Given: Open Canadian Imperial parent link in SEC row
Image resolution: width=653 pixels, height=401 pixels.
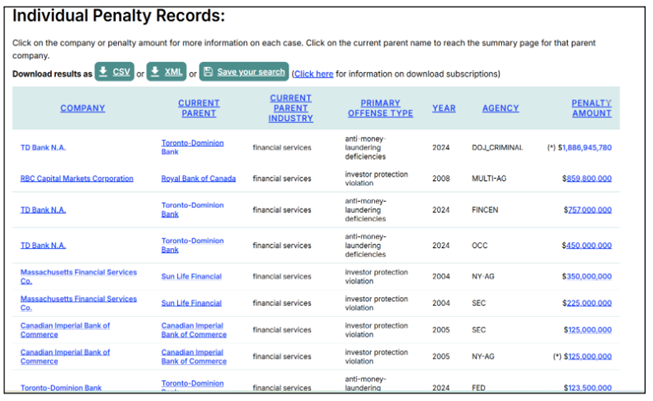Looking at the screenshot, I should pos(194,330).
